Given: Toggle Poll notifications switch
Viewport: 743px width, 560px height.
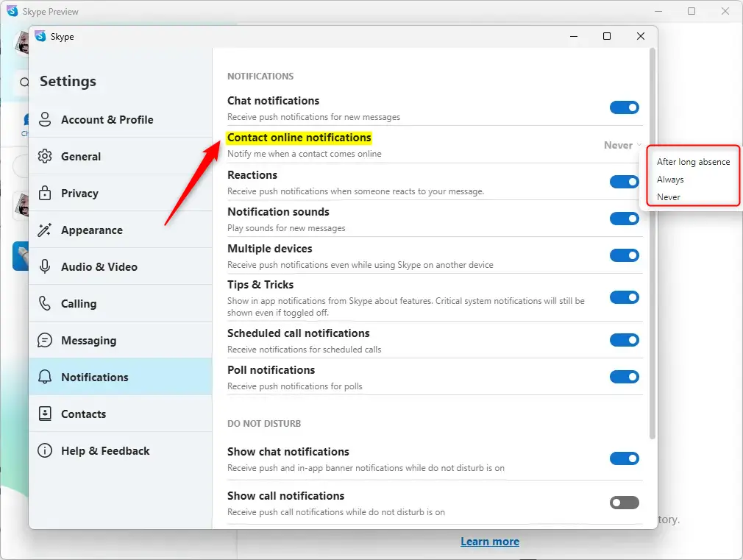Looking at the screenshot, I should click(624, 377).
